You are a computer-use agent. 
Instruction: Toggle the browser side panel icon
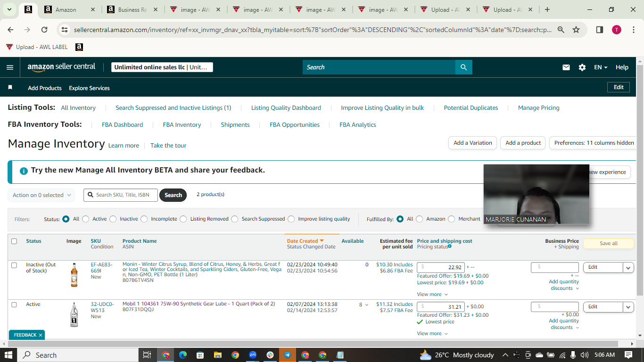tap(600, 30)
